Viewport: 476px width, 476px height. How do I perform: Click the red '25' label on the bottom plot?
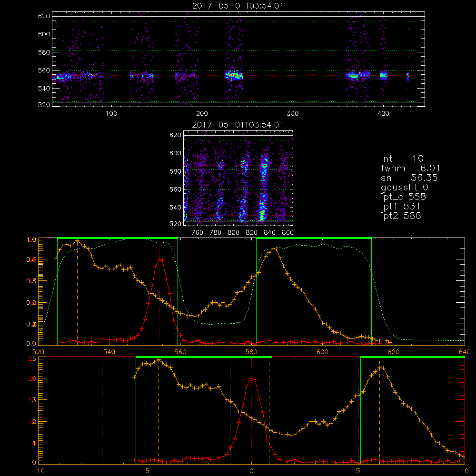[x=32, y=358]
